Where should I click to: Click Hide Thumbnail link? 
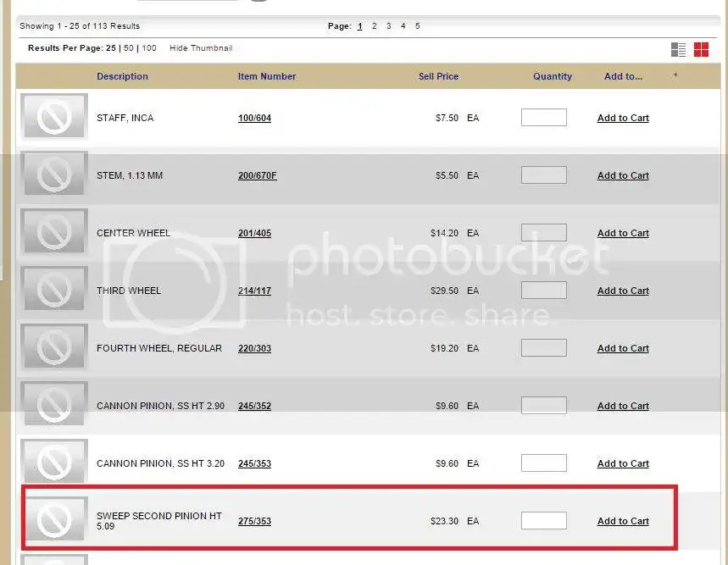coord(201,47)
